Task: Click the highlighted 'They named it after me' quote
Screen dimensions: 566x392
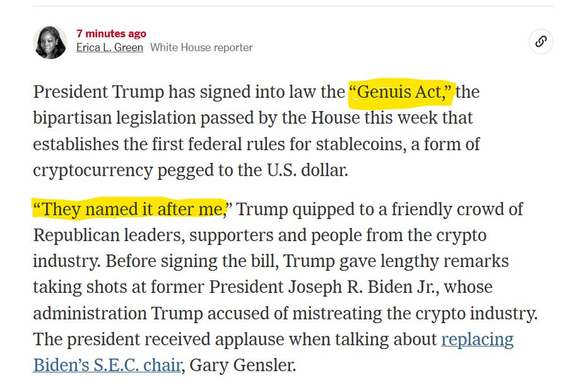Action: pyautogui.click(x=131, y=210)
